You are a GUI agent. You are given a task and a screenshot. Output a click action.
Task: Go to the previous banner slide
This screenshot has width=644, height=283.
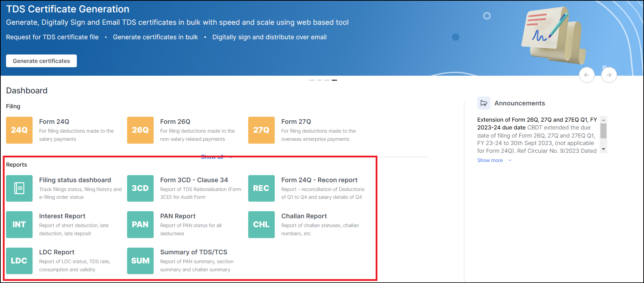point(586,75)
